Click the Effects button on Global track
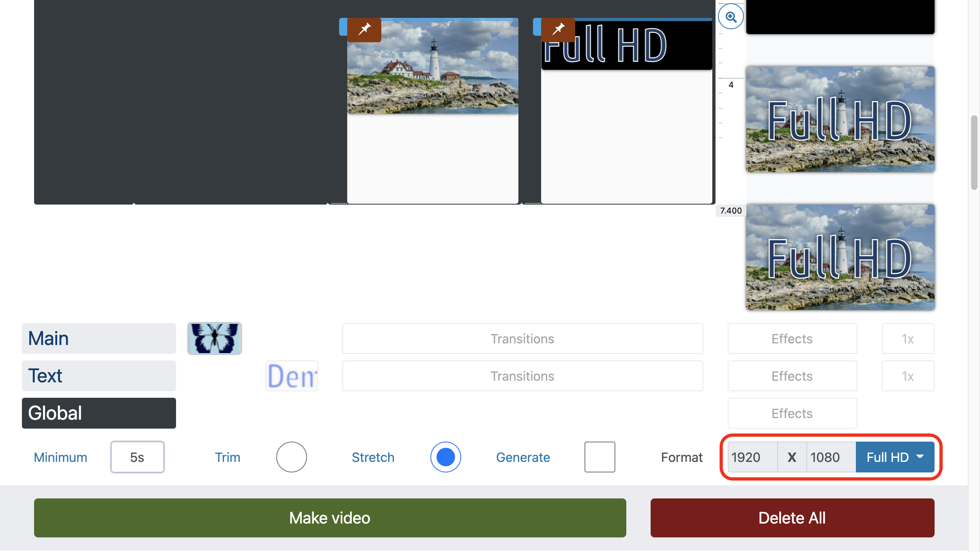Viewport: 980px width, 552px height. (x=792, y=413)
